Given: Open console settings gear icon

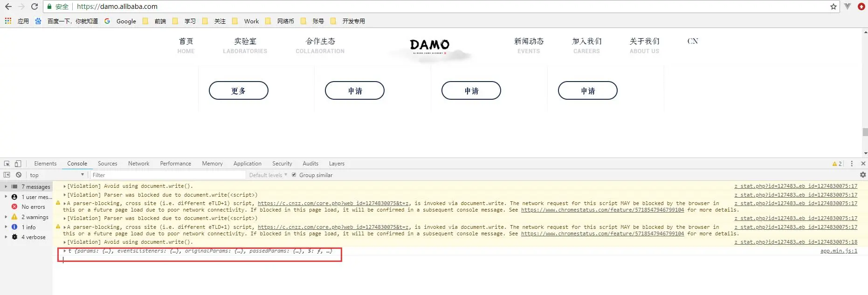Looking at the screenshot, I should pos(863,175).
